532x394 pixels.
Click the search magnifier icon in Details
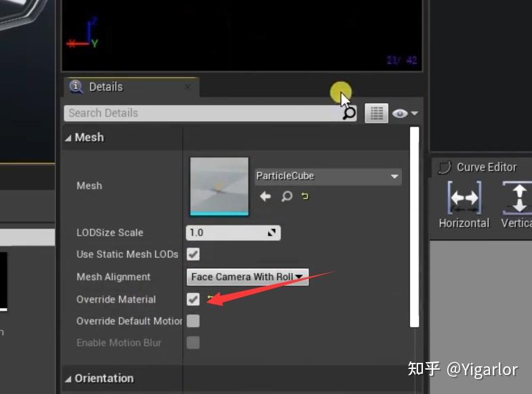349,113
